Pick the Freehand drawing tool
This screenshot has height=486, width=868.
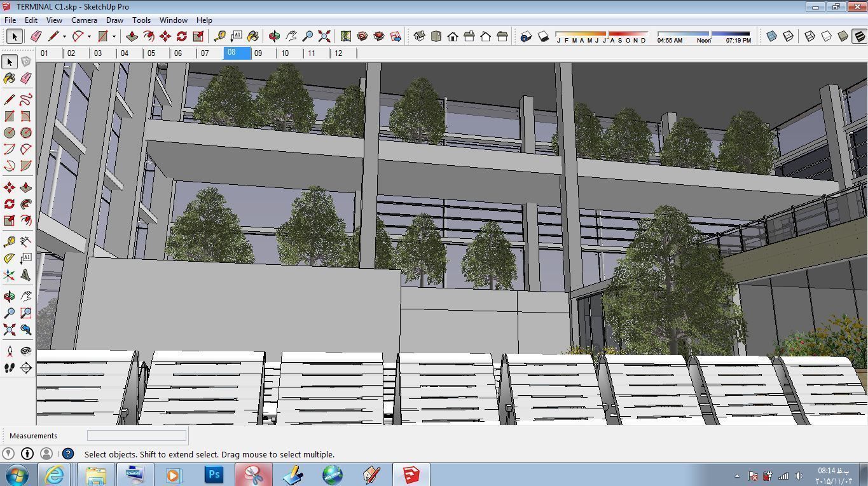(26, 100)
